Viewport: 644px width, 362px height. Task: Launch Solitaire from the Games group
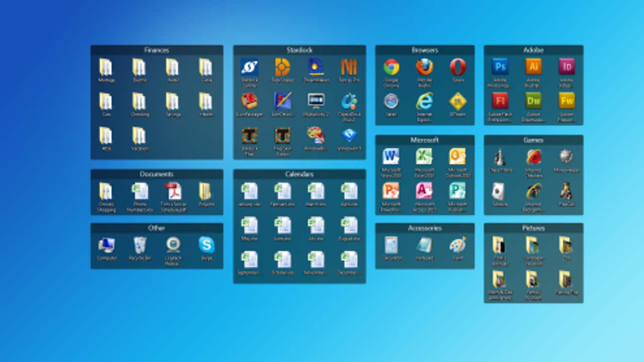pyautogui.click(x=500, y=190)
